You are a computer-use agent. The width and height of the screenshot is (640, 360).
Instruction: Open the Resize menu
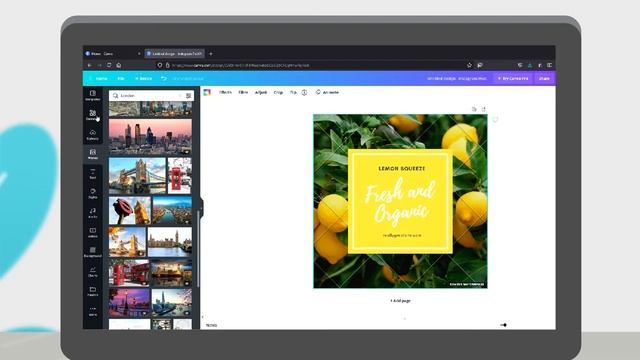pos(143,78)
